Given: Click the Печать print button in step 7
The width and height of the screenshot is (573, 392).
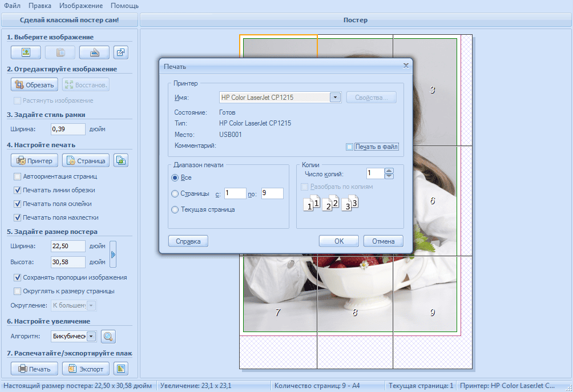Looking at the screenshot, I should click(x=34, y=369).
